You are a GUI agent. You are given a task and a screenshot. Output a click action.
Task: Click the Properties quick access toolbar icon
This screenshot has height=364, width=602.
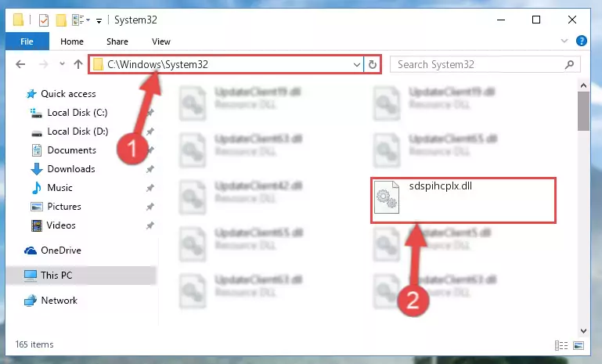click(x=44, y=20)
